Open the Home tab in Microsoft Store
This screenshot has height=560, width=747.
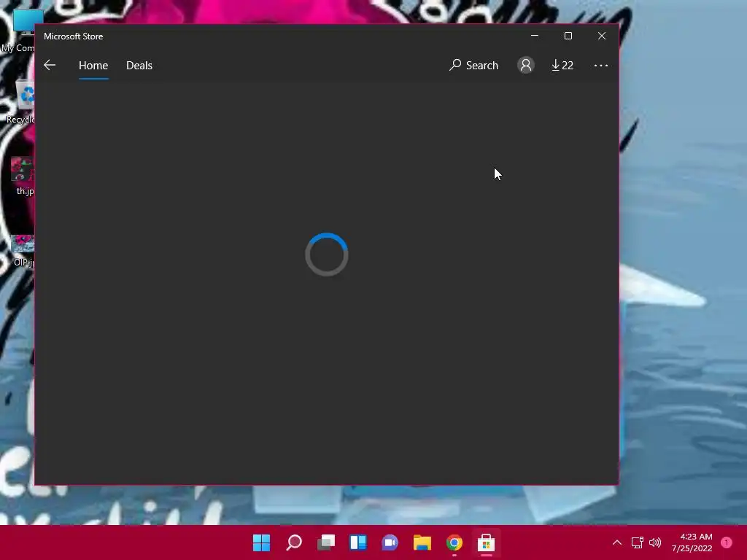coord(93,65)
